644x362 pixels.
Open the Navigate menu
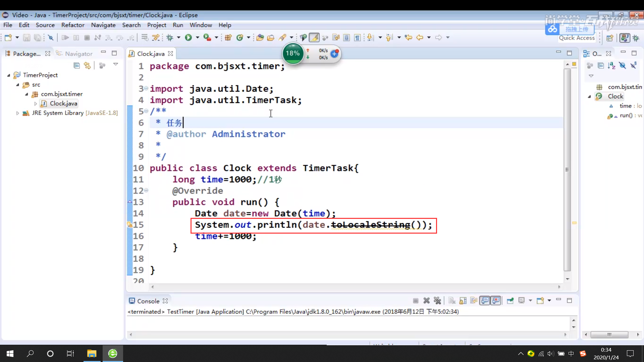tap(103, 25)
